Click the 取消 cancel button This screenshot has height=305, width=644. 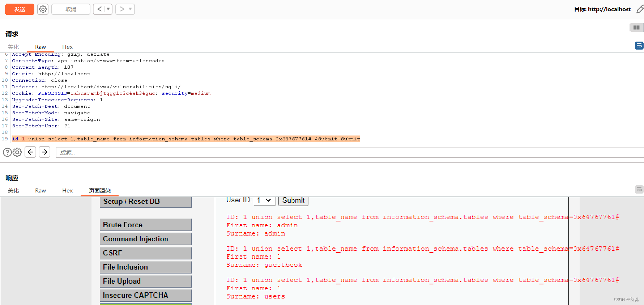click(71, 9)
